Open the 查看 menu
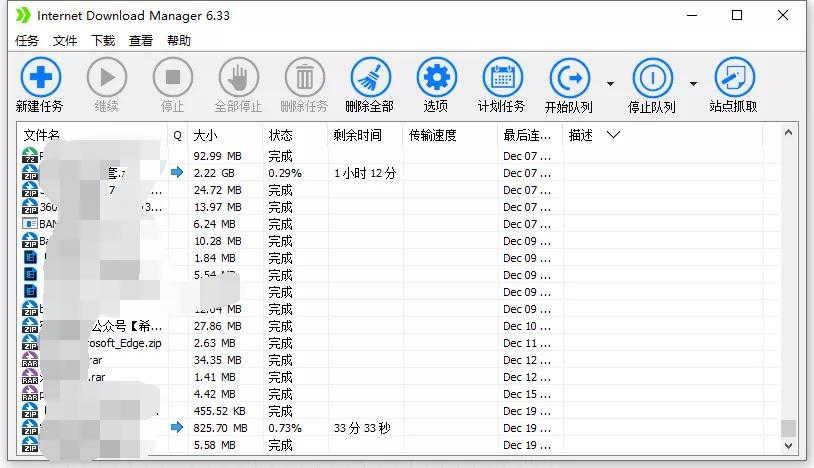The image size is (814, 468). click(x=141, y=40)
